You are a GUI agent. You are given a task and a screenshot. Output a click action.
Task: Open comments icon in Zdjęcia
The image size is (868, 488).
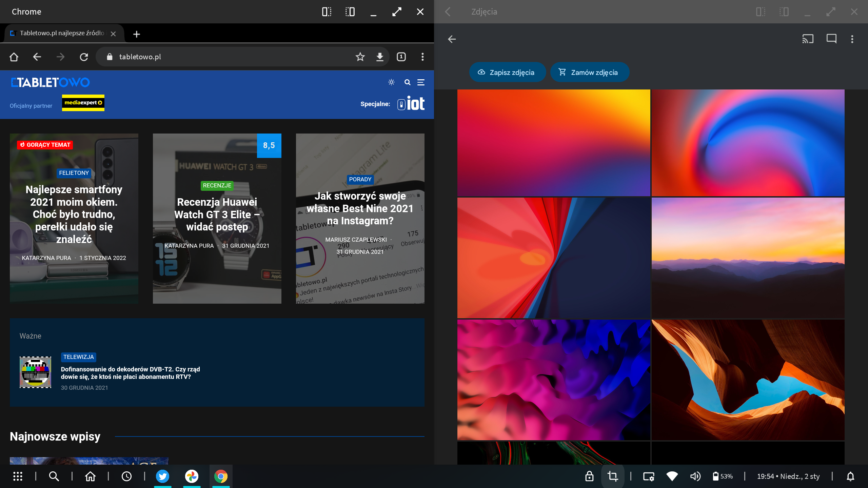click(x=831, y=39)
